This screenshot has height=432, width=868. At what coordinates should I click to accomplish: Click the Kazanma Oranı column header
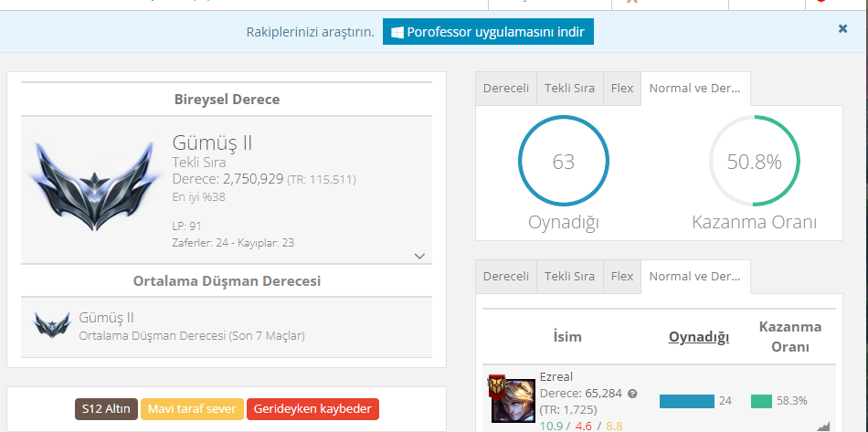point(790,336)
